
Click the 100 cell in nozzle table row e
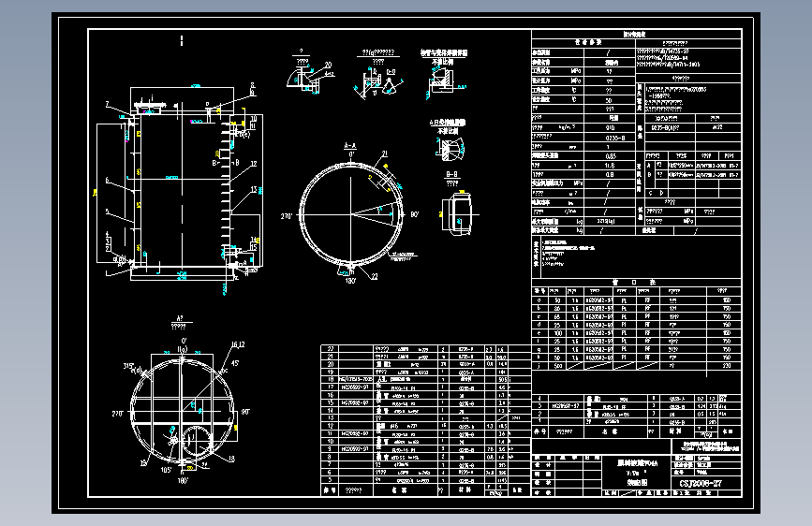coord(558,333)
